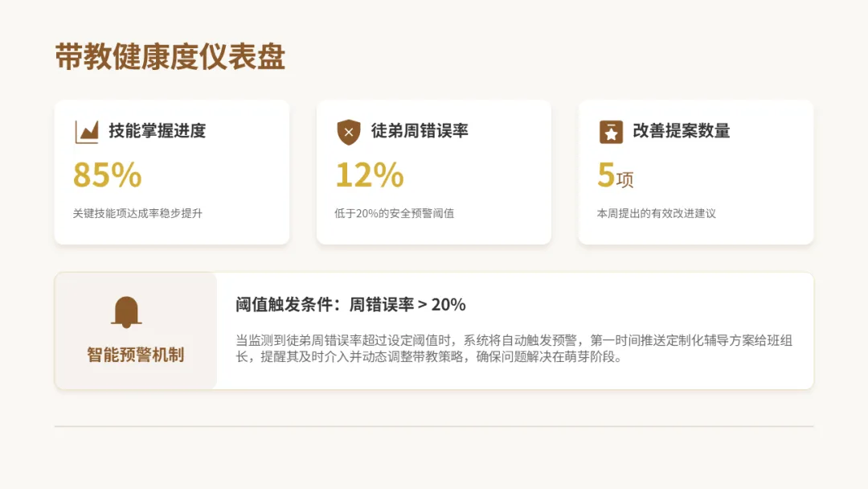Click the chart icon beside 技能掌握进度

(86, 131)
